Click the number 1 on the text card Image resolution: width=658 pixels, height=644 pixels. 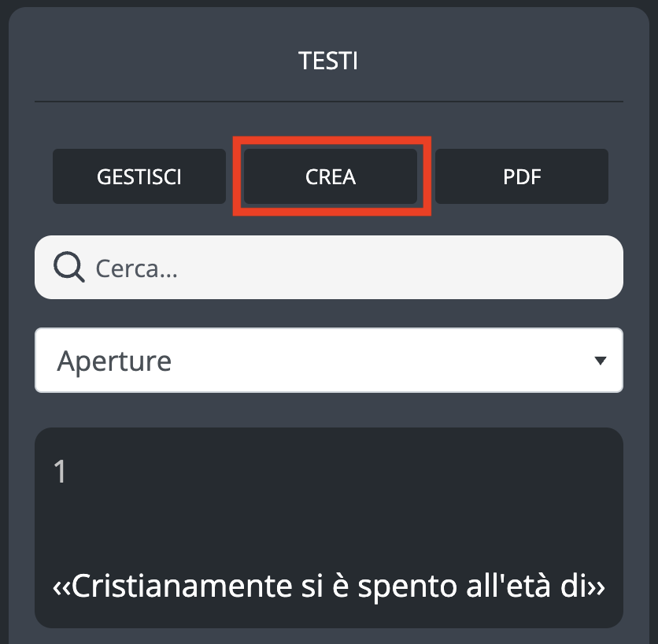61,472
